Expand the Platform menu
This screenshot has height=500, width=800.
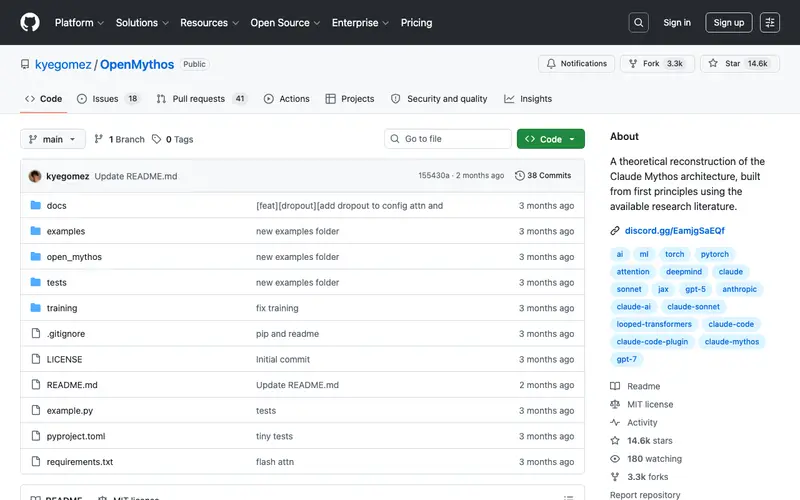pos(79,22)
